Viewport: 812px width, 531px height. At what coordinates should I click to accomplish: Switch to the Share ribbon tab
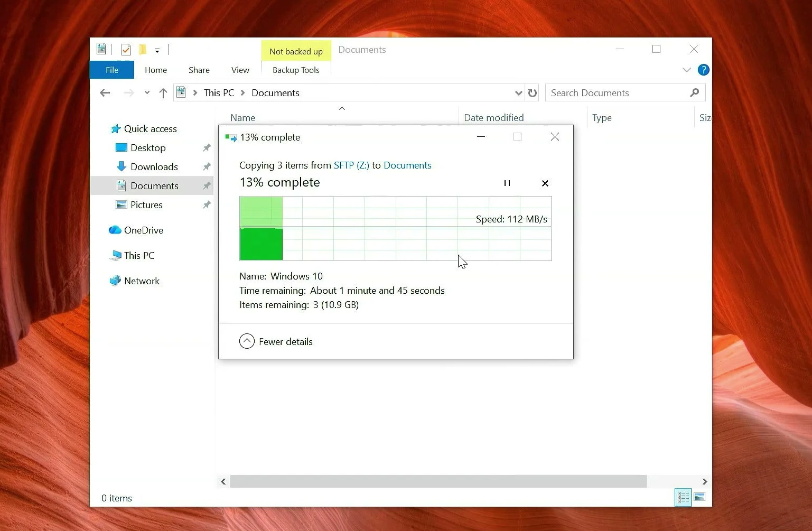point(199,70)
